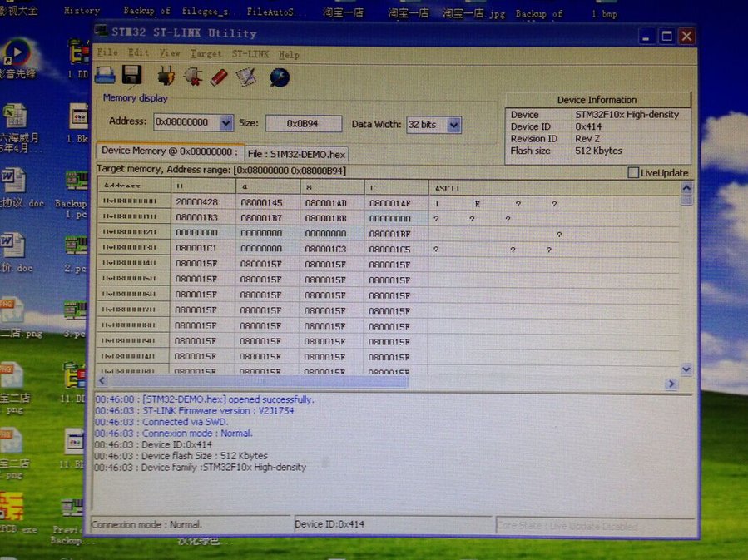Click the Save file floppy disk icon
Viewport: 748px width, 560px height.
pyautogui.click(x=131, y=77)
